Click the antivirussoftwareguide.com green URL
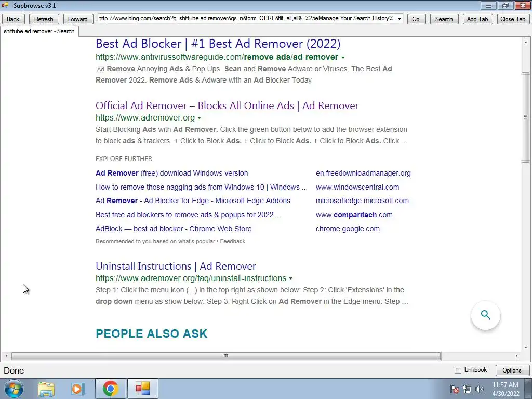The image size is (532, 399). coord(217,57)
